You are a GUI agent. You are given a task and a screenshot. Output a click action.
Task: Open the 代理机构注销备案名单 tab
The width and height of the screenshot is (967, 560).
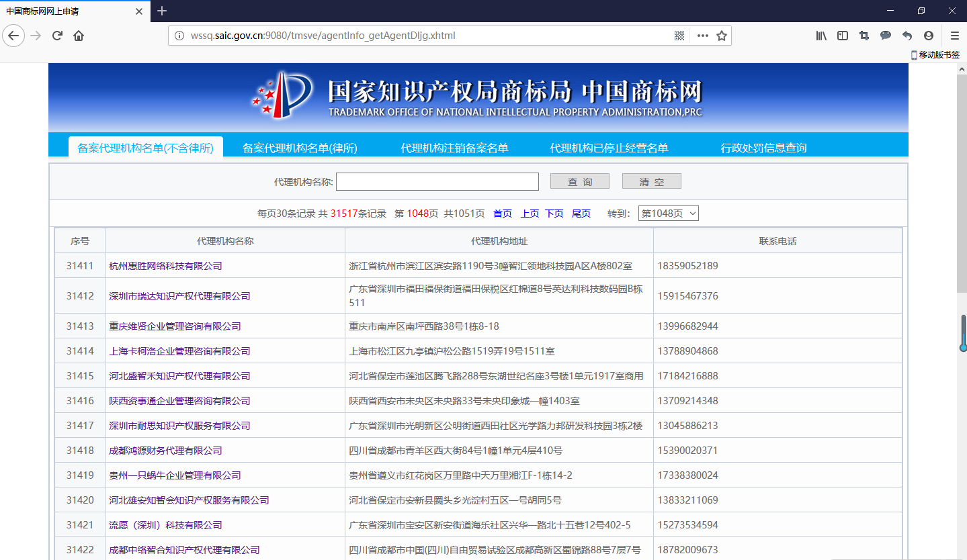click(454, 148)
